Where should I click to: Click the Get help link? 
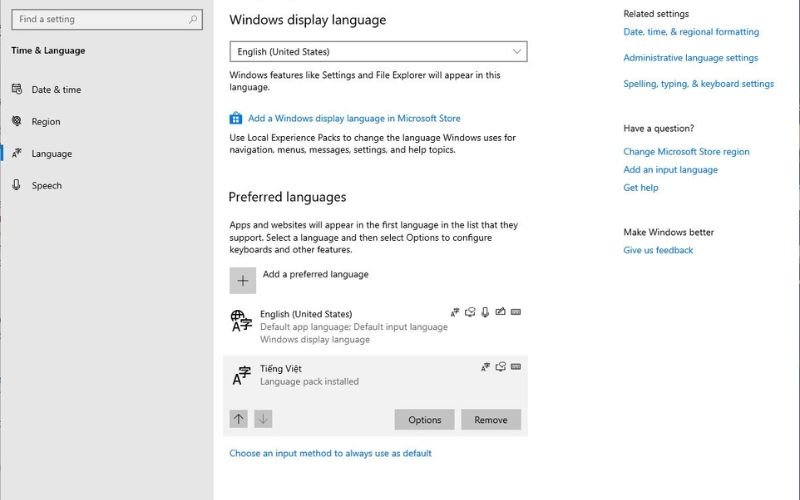click(641, 188)
